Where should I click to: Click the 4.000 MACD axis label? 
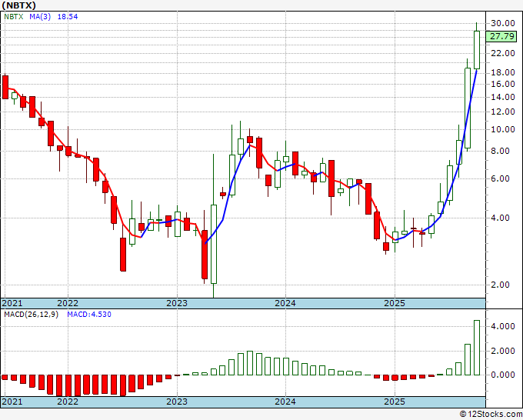coord(503,326)
